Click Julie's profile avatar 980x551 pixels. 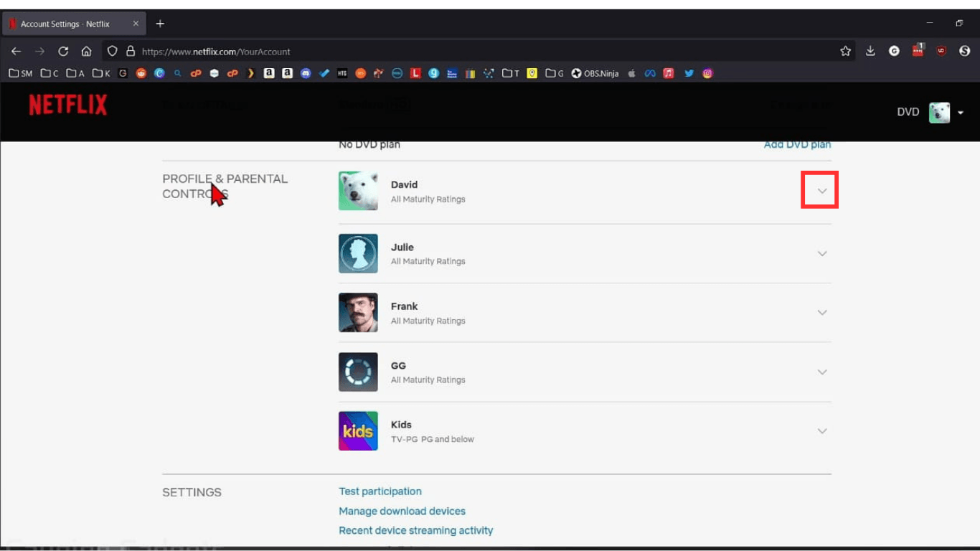tap(358, 253)
